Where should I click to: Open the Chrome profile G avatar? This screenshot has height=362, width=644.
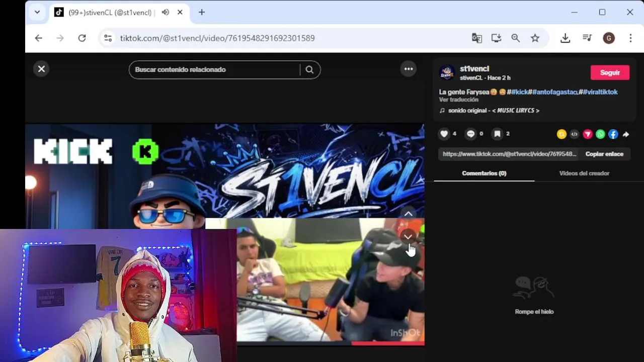point(609,38)
